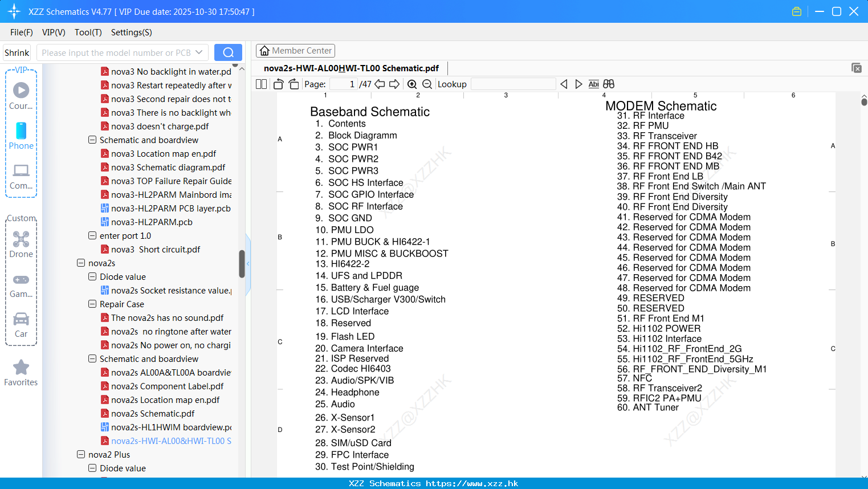The height and width of the screenshot is (489, 868).
Task: Open nova3 Schematic diagram.pdf
Action: pyautogui.click(x=168, y=167)
